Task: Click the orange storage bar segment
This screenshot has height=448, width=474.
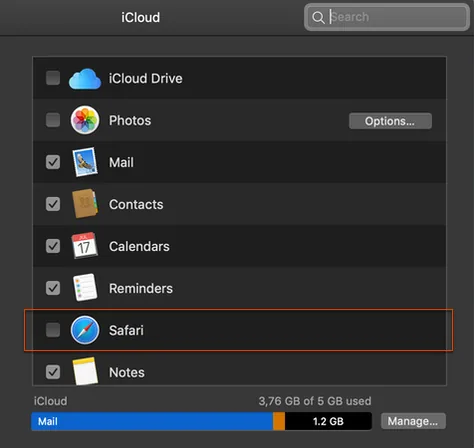Action: [279, 421]
